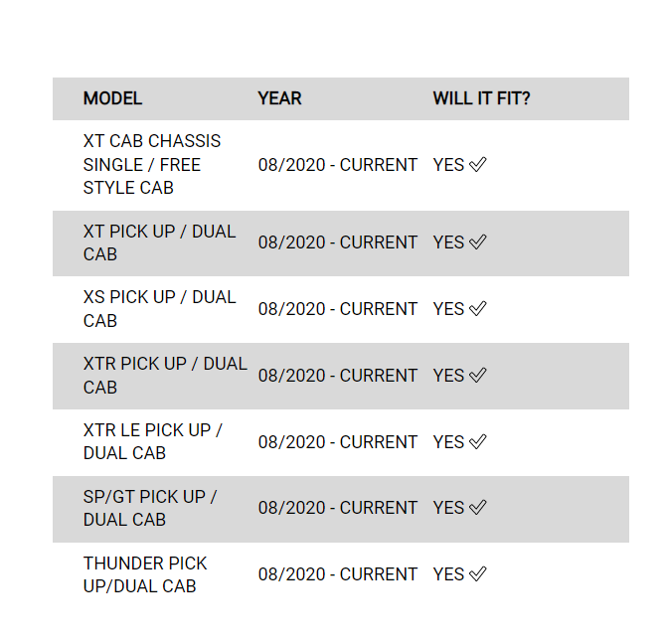Click the WILL IT FIT? column header
Image resolution: width=667 pixels, height=644 pixels.
click(x=481, y=98)
